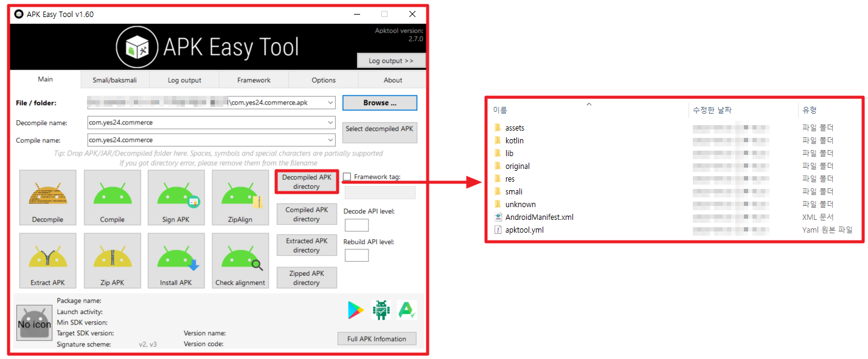Click the Decode API level field
The image size is (868, 359).
pyautogui.click(x=356, y=225)
